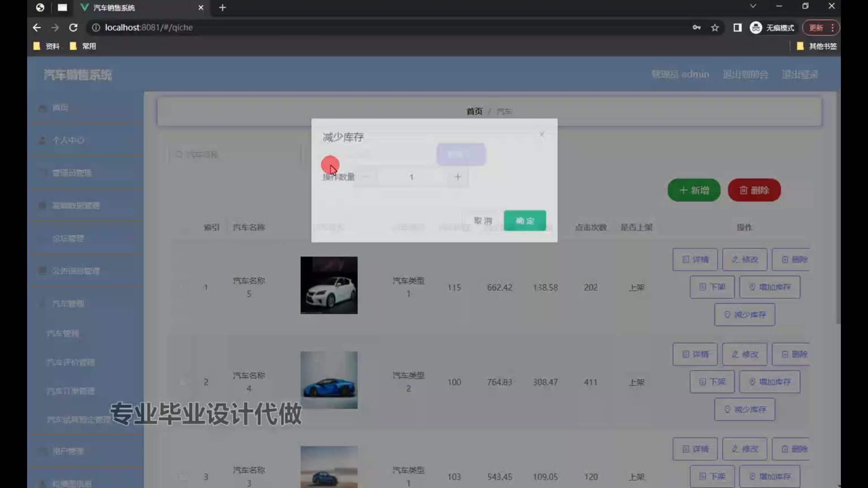
Task: Click 详情 for 汽车名称5 row
Action: pyautogui.click(x=695, y=259)
